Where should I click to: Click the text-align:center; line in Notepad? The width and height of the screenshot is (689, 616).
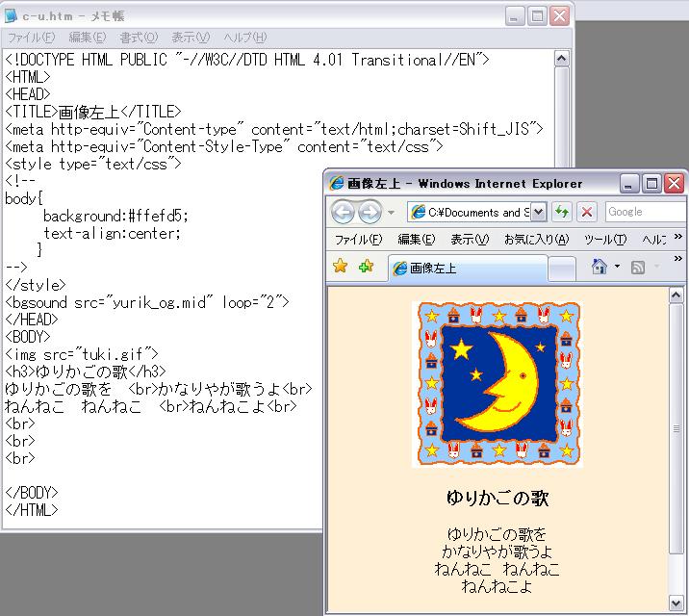[x=112, y=233]
